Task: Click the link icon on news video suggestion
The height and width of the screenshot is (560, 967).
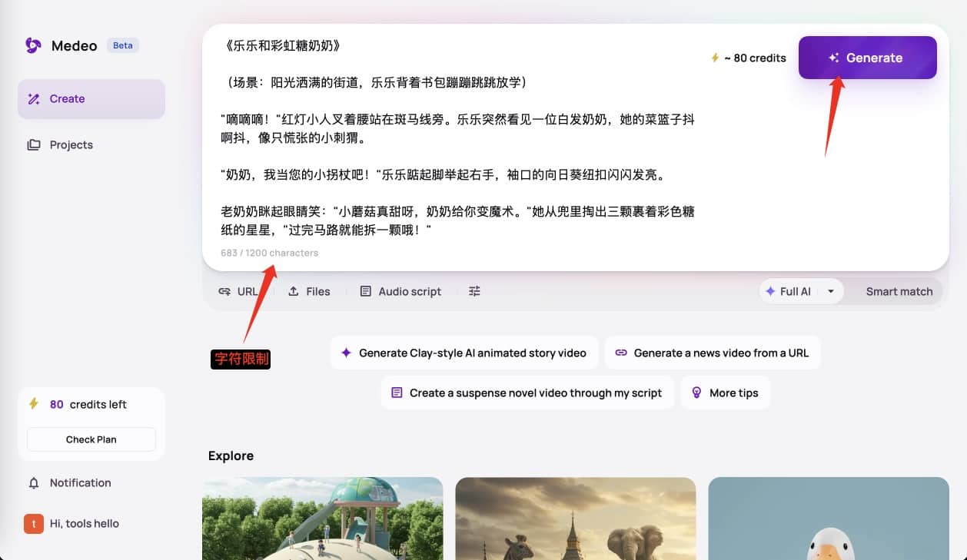Action: pyautogui.click(x=621, y=353)
